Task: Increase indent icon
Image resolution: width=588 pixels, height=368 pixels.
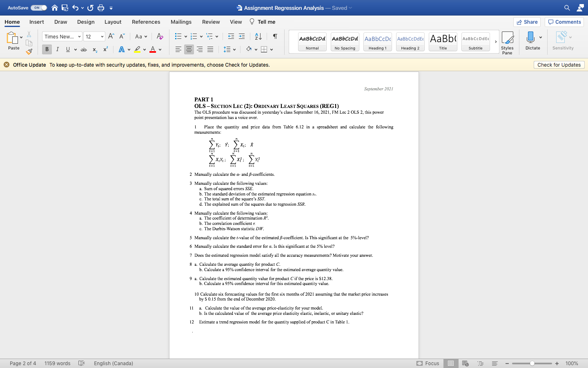Action: [242, 36]
